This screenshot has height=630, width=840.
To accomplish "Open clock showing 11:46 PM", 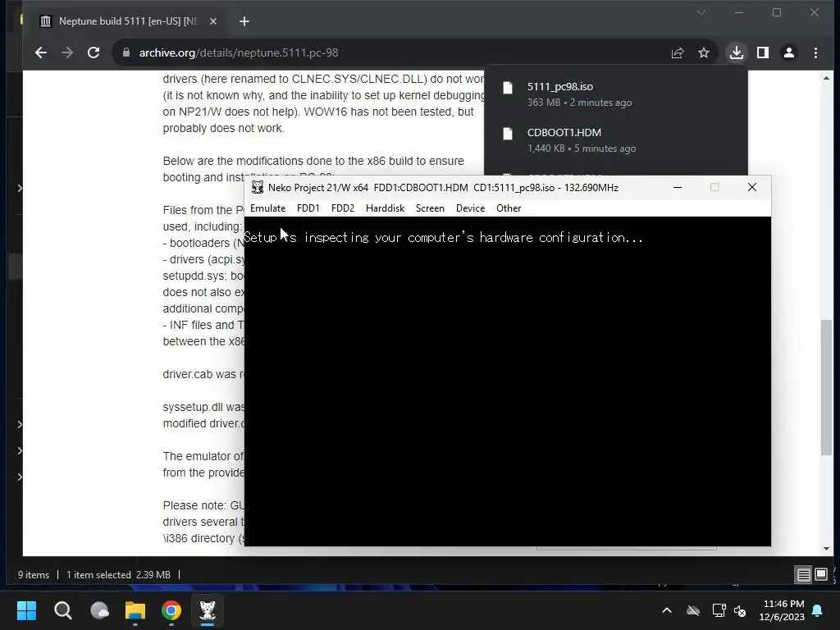I will [x=782, y=610].
